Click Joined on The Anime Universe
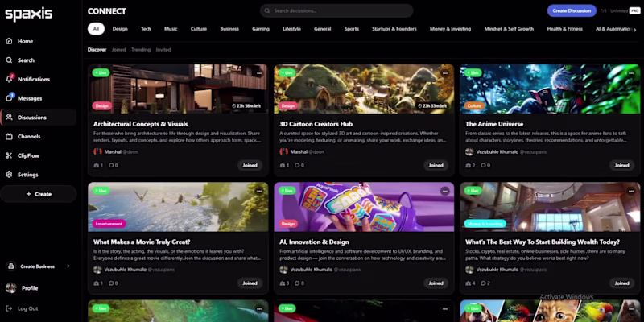Screen dimensions: 644x322 (x=621, y=166)
